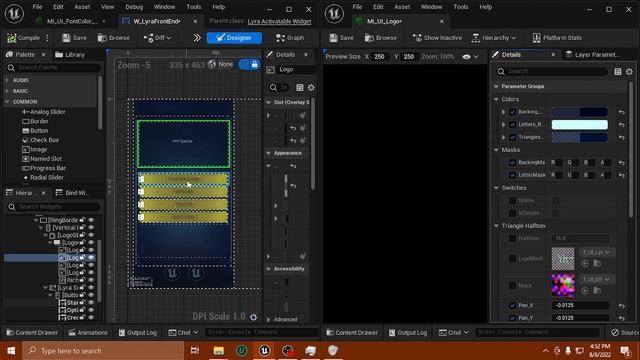Image resolution: width=640 pixels, height=360 pixels.
Task: Switch to Graph mode
Action: tap(290, 38)
